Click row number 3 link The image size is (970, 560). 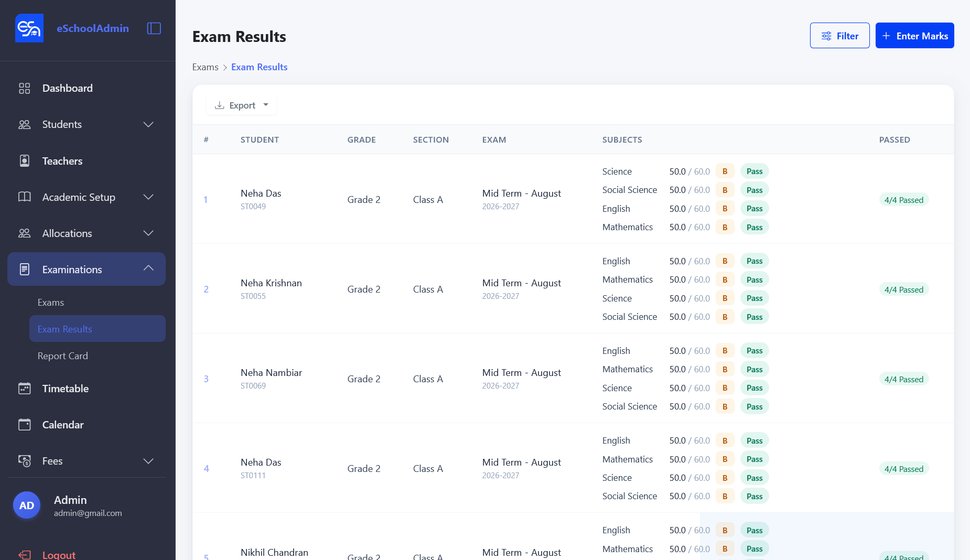tap(206, 379)
